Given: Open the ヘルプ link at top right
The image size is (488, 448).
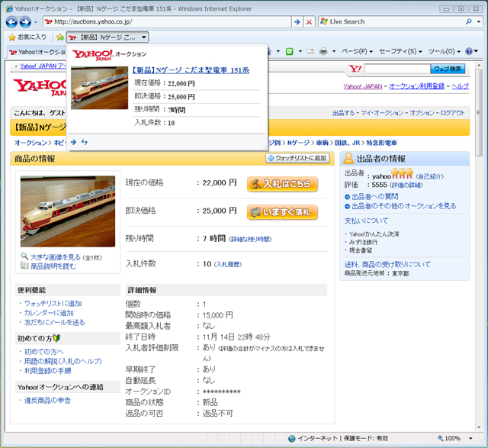Looking at the screenshot, I should [460, 86].
